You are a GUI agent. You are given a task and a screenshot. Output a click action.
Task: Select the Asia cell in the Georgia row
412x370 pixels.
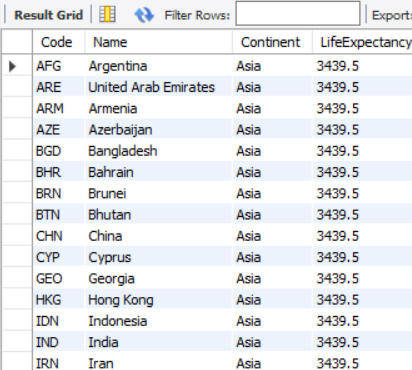click(x=272, y=278)
